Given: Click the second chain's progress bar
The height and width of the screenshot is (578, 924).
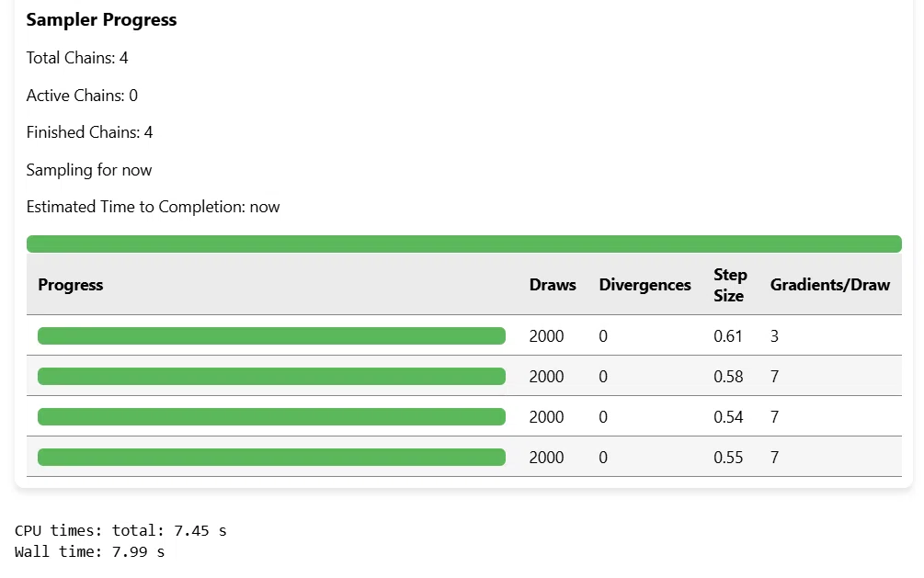Looking at the screenshot, I should (271, 376).
